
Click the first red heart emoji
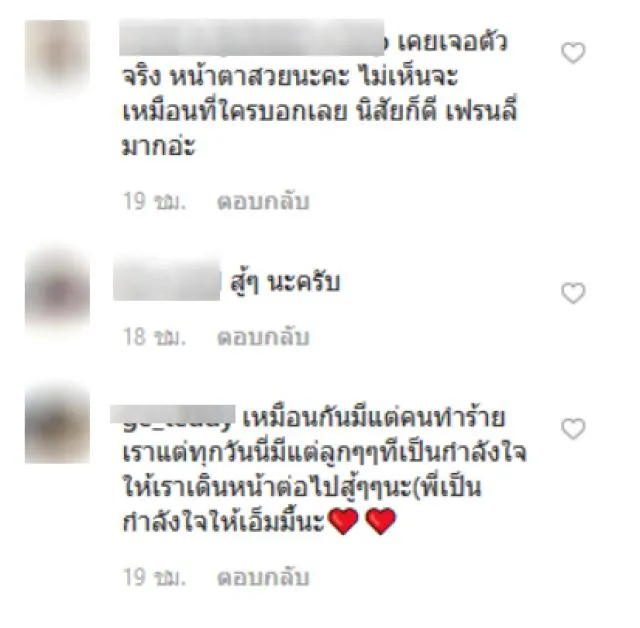(343, 521)
